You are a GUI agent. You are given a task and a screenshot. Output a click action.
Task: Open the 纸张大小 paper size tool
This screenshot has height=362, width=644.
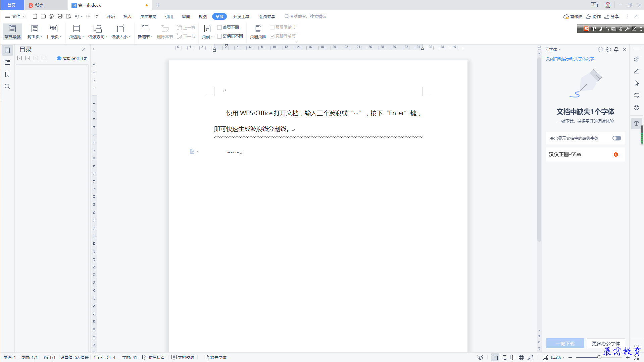[120, 32]
